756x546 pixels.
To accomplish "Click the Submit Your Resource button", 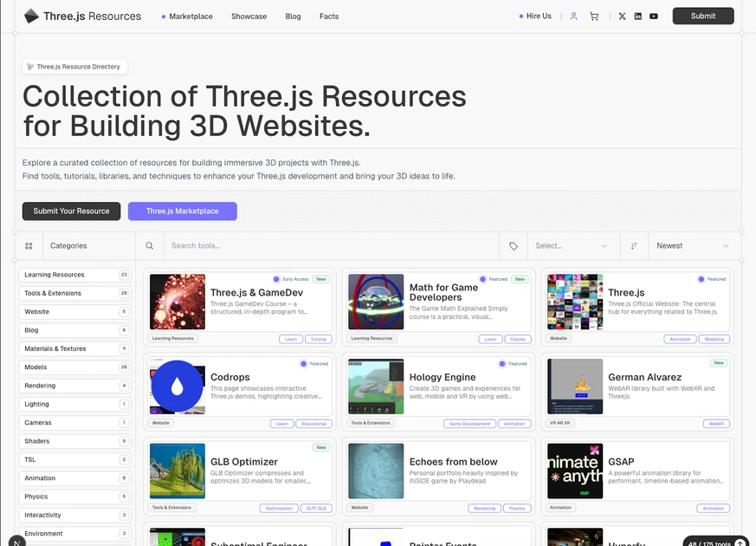I will point(71,211).
